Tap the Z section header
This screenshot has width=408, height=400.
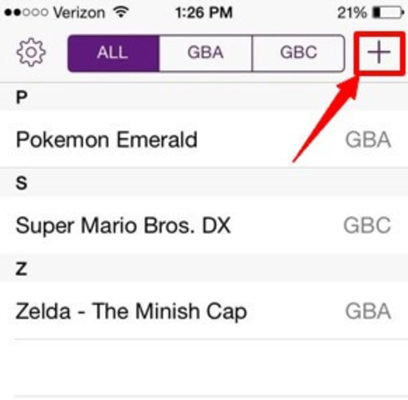(204, 268)
